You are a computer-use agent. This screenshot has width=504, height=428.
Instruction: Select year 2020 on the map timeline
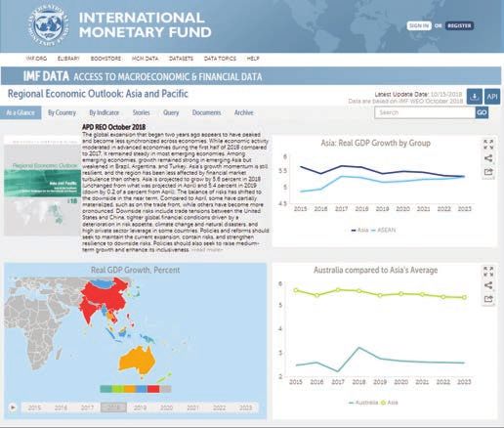(x=166, y=407)
